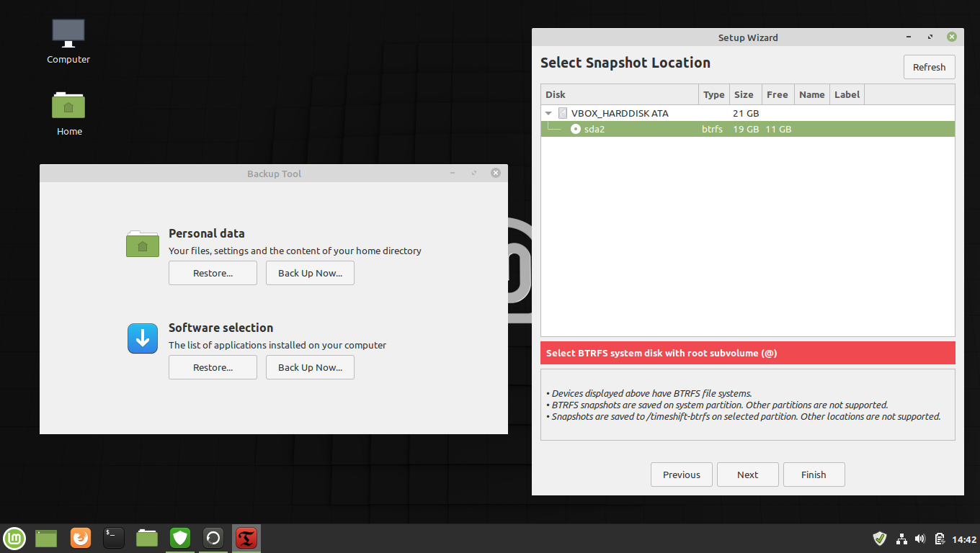Click Restore under Software selection
The image size is (980, 553).
[213, 367]
